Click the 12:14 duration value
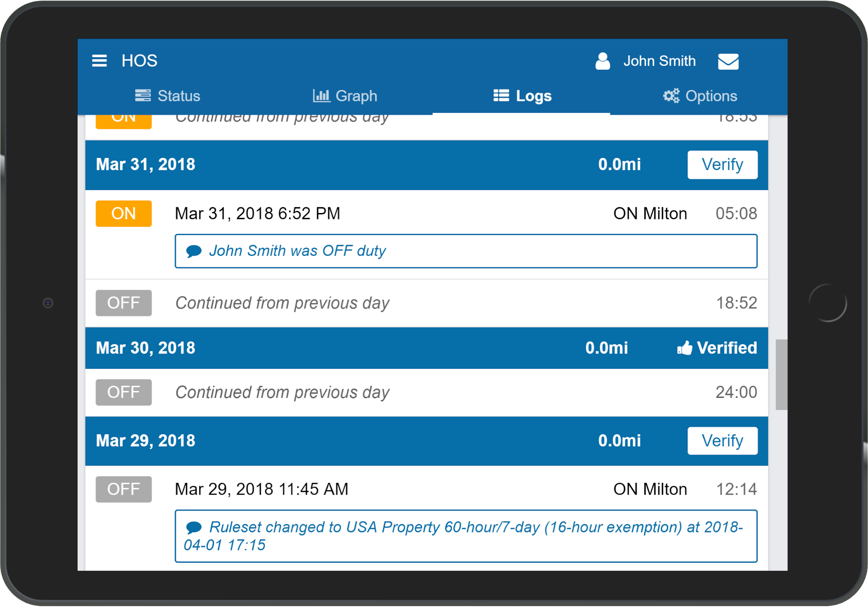This screenshot has height=607, width=868. (x=736, y=489)
